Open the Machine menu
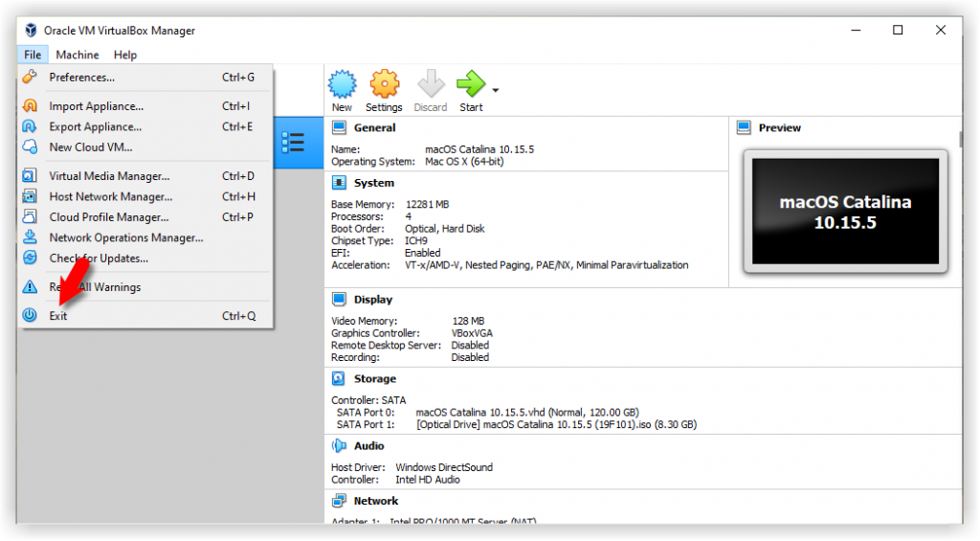 (x=78, y=55)
